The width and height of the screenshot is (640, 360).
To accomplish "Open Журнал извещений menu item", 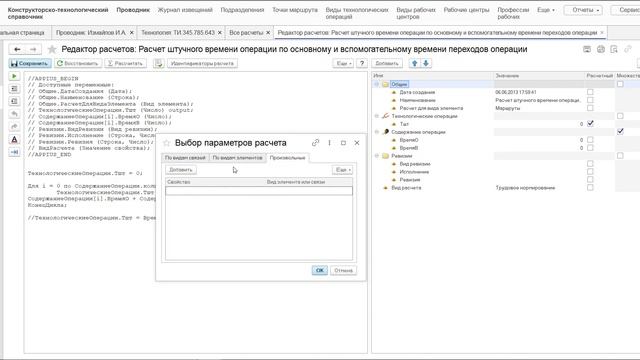I will point(185,10).
